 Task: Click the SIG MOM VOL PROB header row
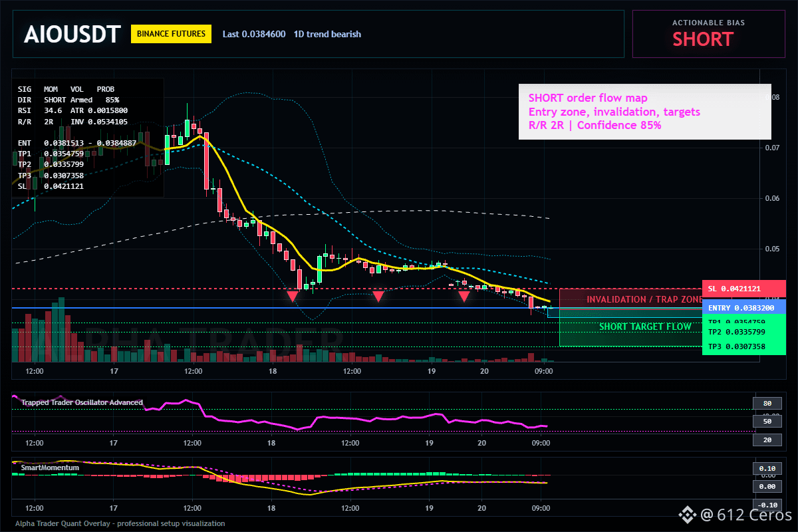coord(66,88)
